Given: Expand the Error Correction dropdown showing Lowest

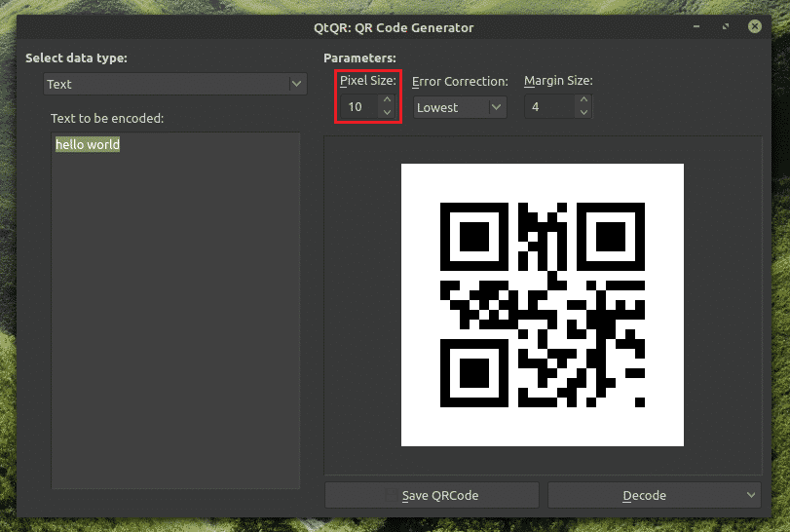Looking at the screenshot, I should tap(460, 107).
